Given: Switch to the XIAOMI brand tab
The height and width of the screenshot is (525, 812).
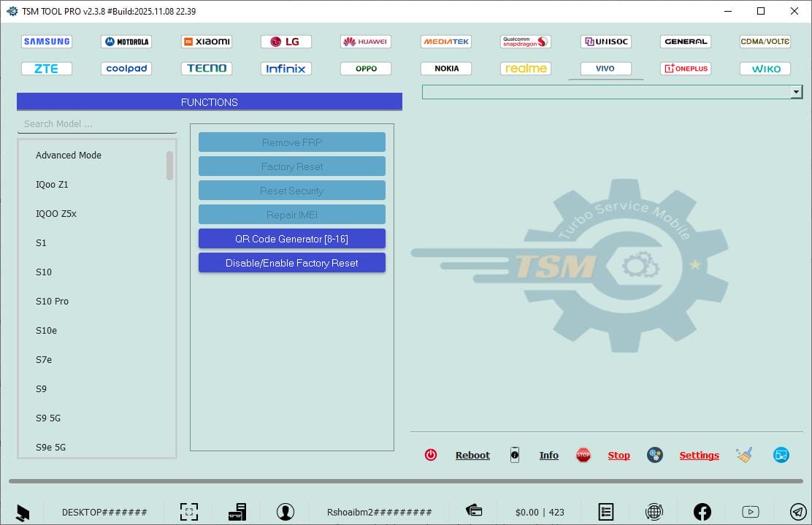Looking at the screenshot, I should click(x=206, y=42).
